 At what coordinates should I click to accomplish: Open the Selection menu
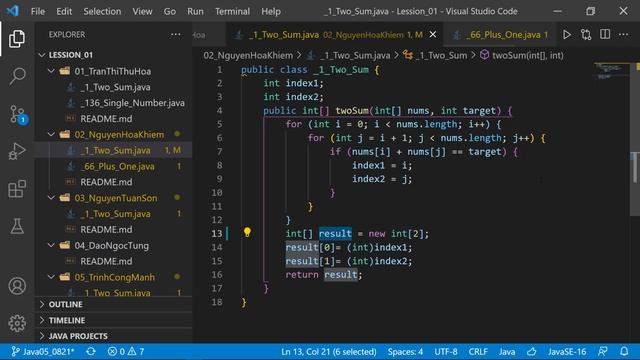pos(102,11)
